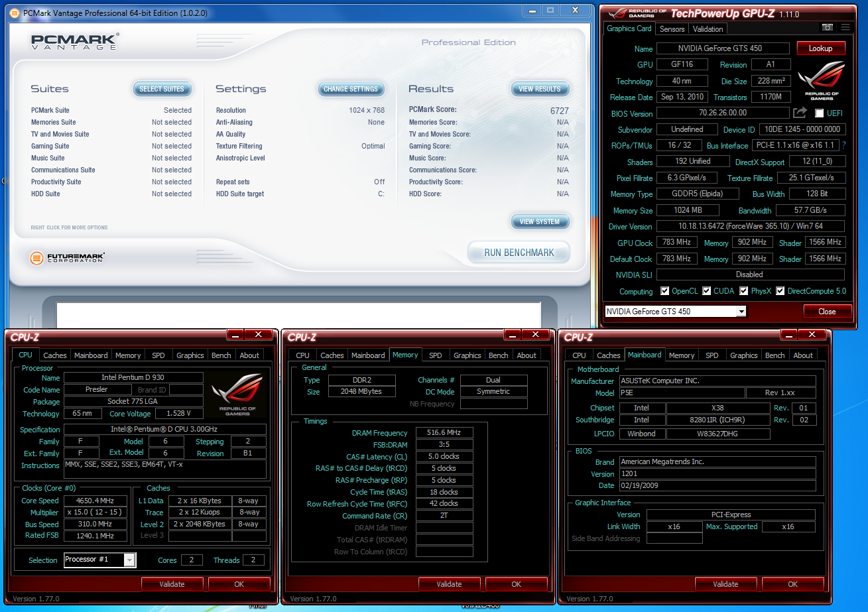The height and width of the screenshot is (612, 868).
Task: Open CPU tab in CPU-Z Memory window
Action: (x=302, y=355)
